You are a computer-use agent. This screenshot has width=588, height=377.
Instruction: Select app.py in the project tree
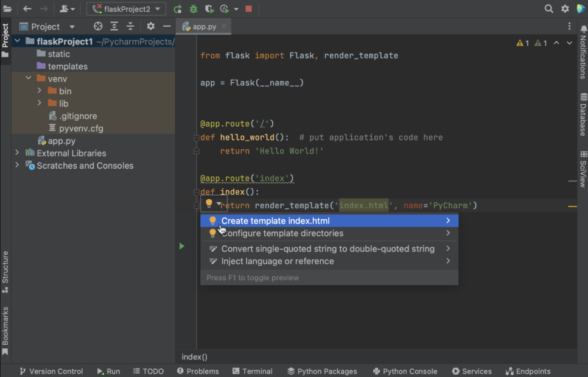pos(61,141)
